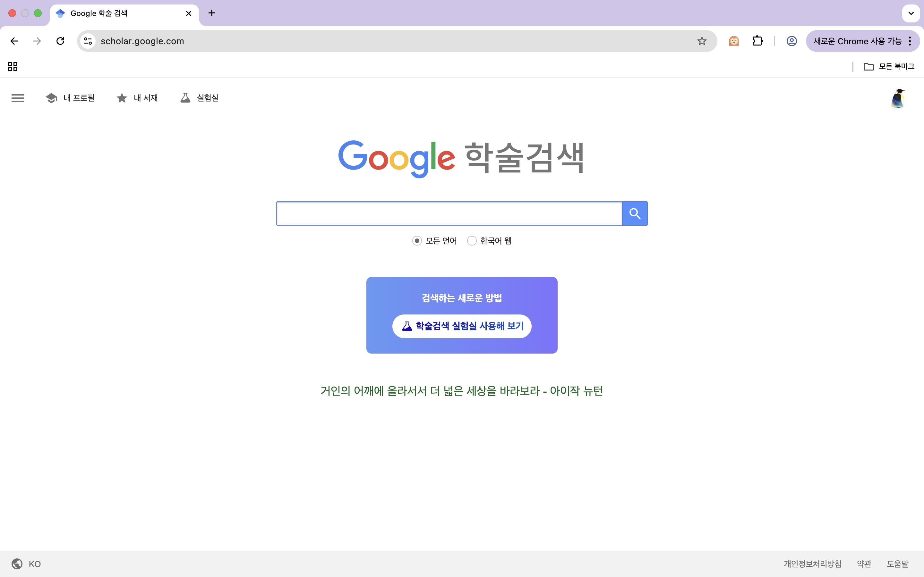Click the penguin profile avatar
The width and height of the screenshot is (924, 577).
click(x=898, y=98)
